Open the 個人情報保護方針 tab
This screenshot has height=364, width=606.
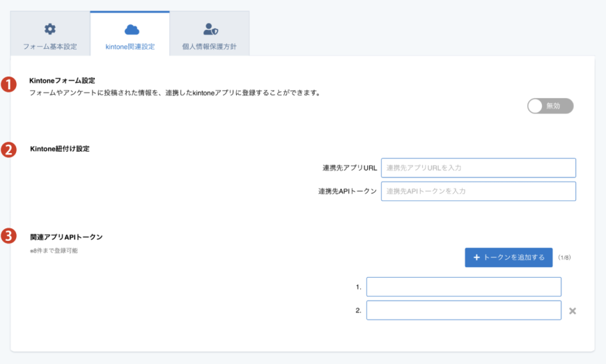coord(210,33)
